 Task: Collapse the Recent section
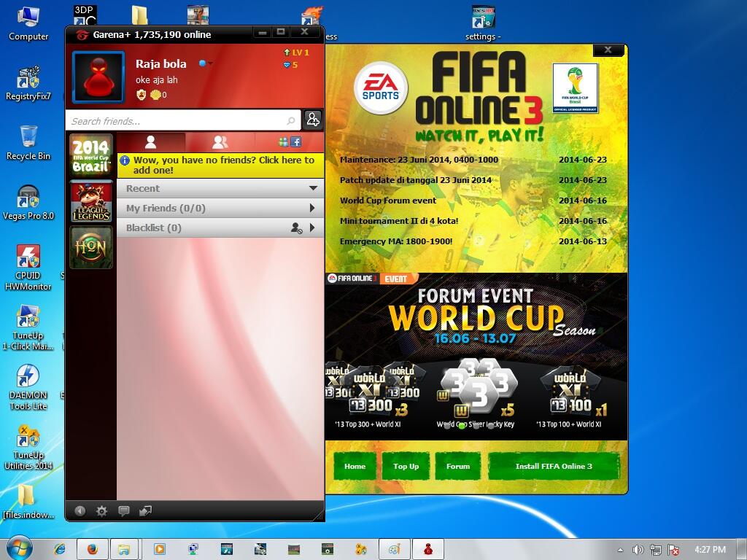coord(313,188)
